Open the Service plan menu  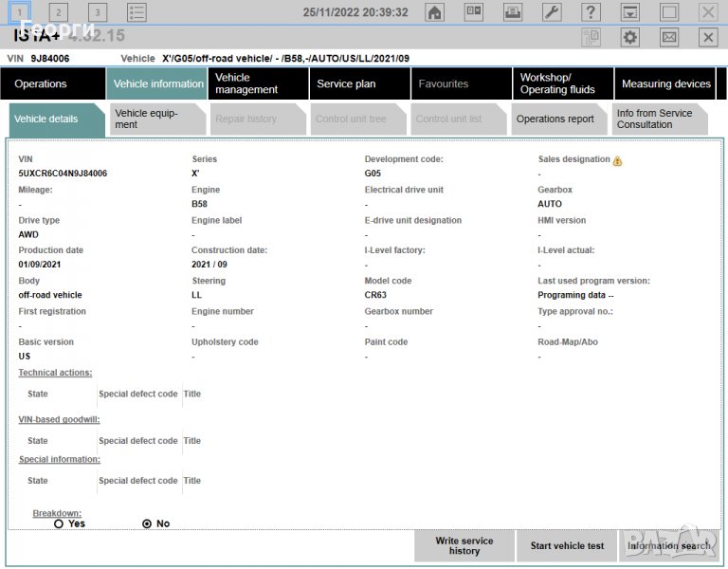click(x=346, y=83)
